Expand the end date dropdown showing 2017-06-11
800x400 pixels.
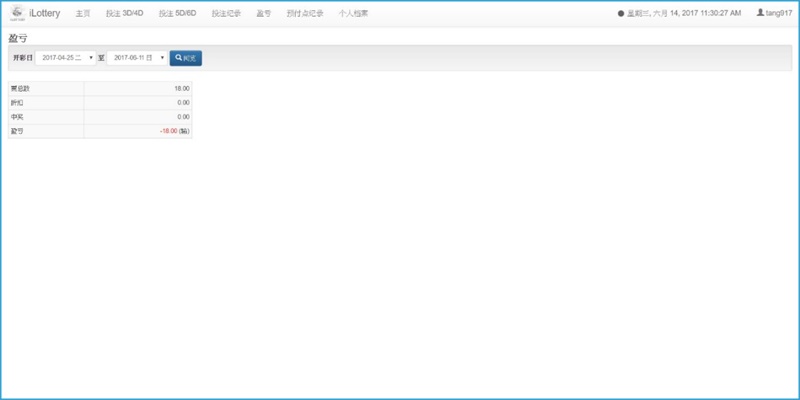(137, 58)
